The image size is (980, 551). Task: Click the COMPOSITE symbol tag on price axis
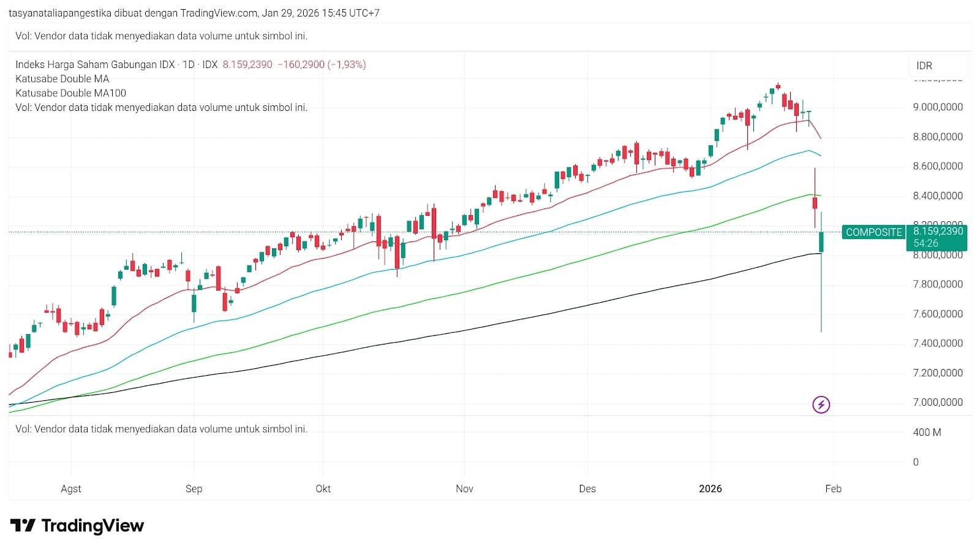[x=873, y=232]
